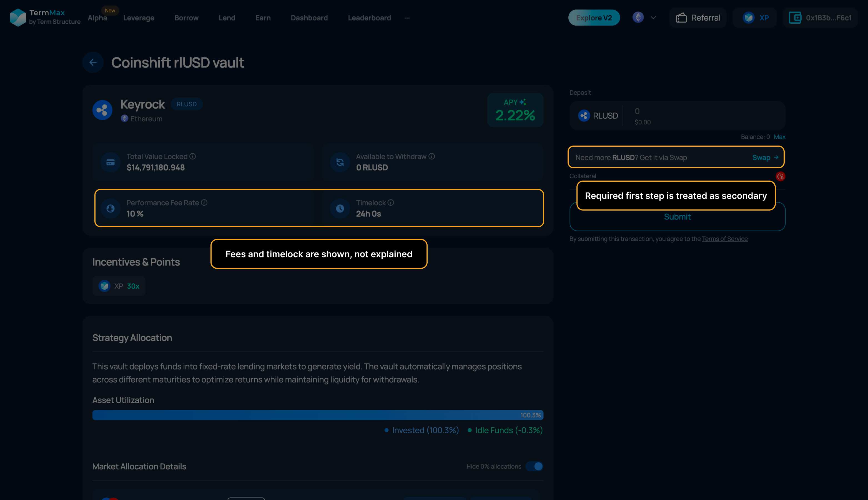Click the $14,791,180.948 value
The width and height of the screenshot is (868, 500).
pos(155,167)
